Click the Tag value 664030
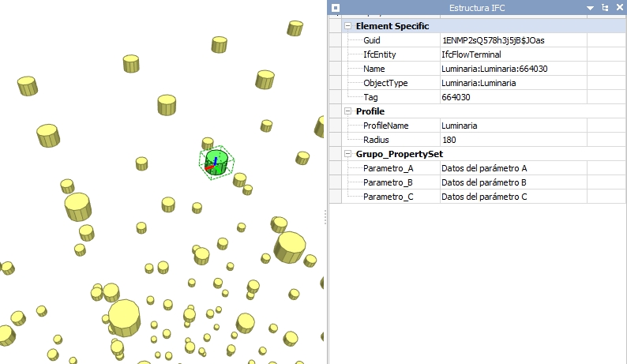The image size is (627, 364). (x=456, y=97)
